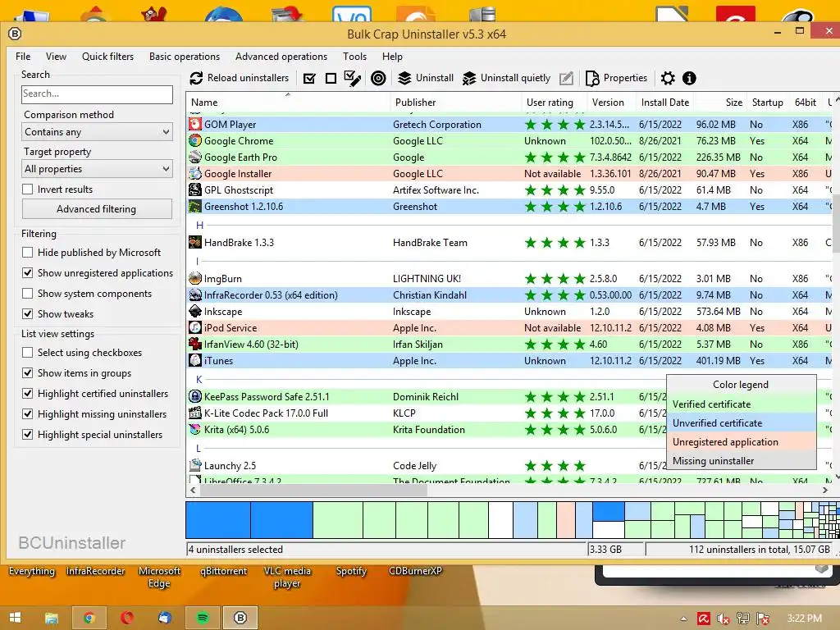Click the GOM Player app icon
The width and height of the screenshot is (840, 630).
(x=195, y=125)
